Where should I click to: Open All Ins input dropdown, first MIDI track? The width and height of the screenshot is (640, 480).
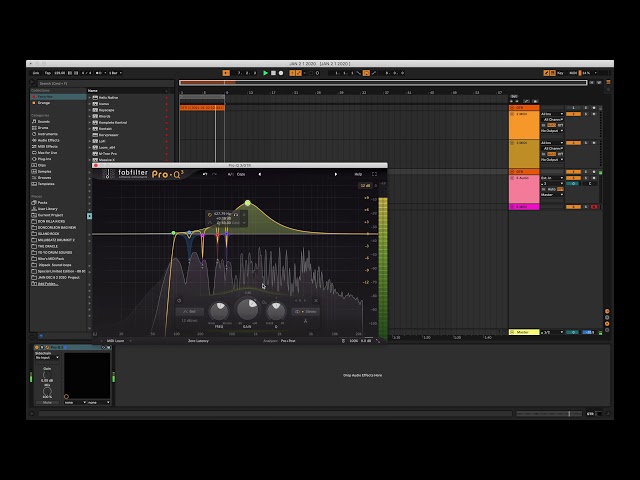tap(552, 114)
